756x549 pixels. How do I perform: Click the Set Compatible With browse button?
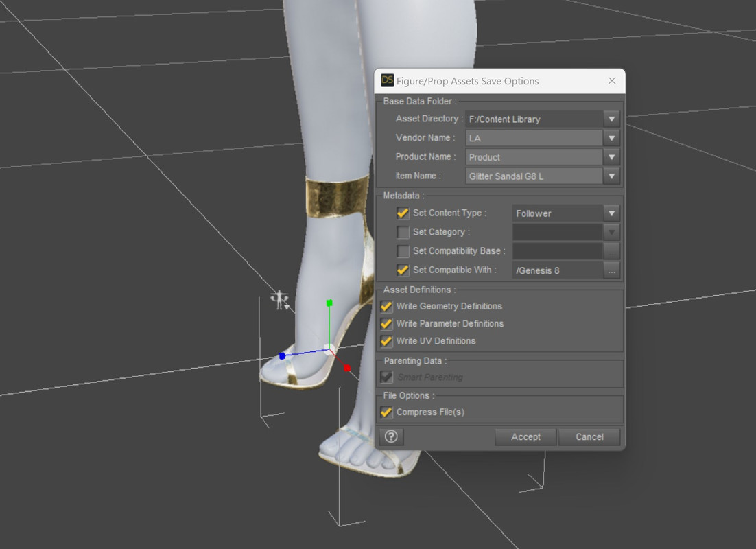[611, 270]
